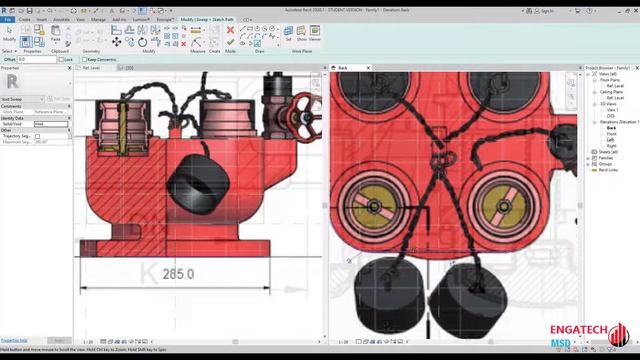Open the Front elevation in Project Browser
Viewport: 640px width, 360px height.
611,134
